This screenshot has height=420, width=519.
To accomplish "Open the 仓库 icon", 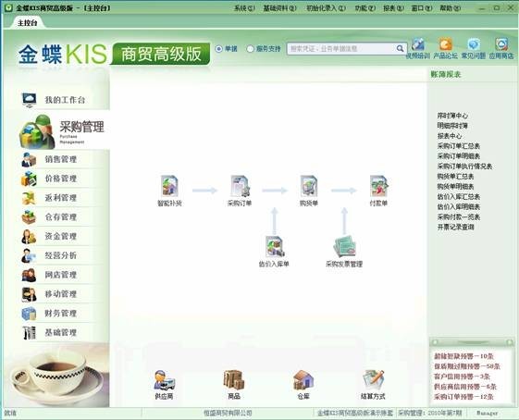I will click(x=303, y=380).
